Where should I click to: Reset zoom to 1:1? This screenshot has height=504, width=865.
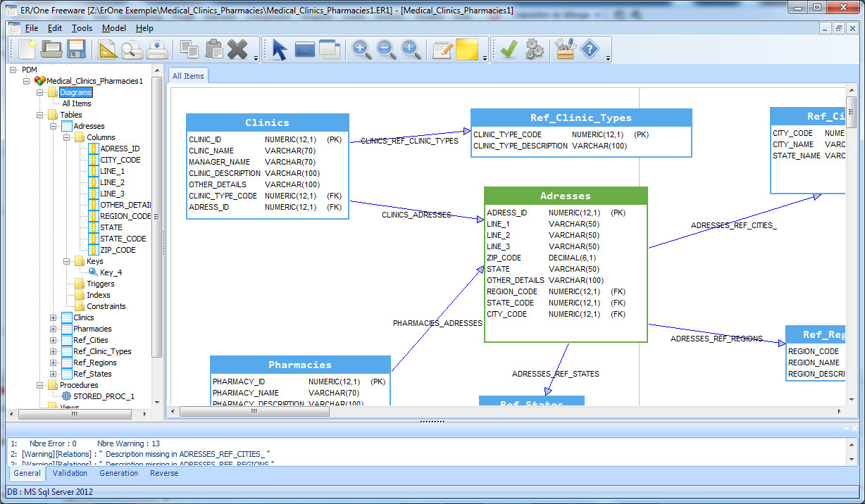coord(411,49)
